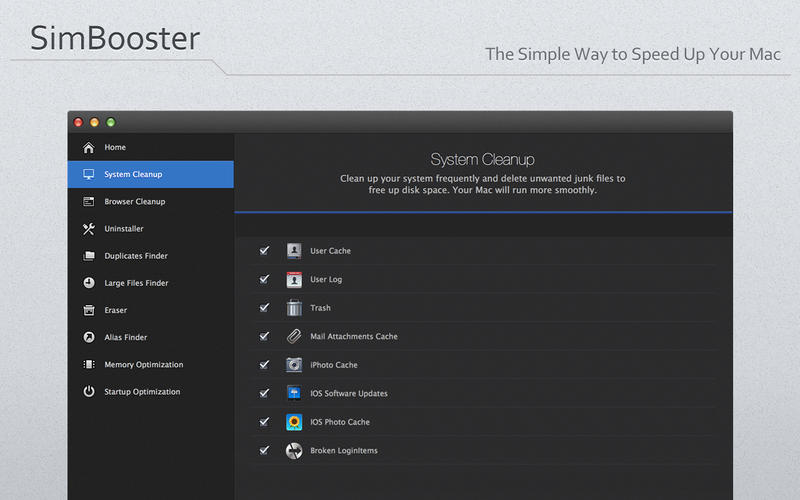The width and height of the screenshot is (800, 500).
Task: Open the Home section
Action: [x=151, y=147]
